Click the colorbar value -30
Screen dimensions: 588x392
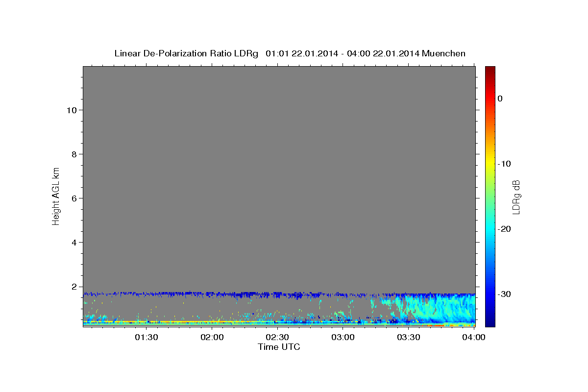(504, 294)
